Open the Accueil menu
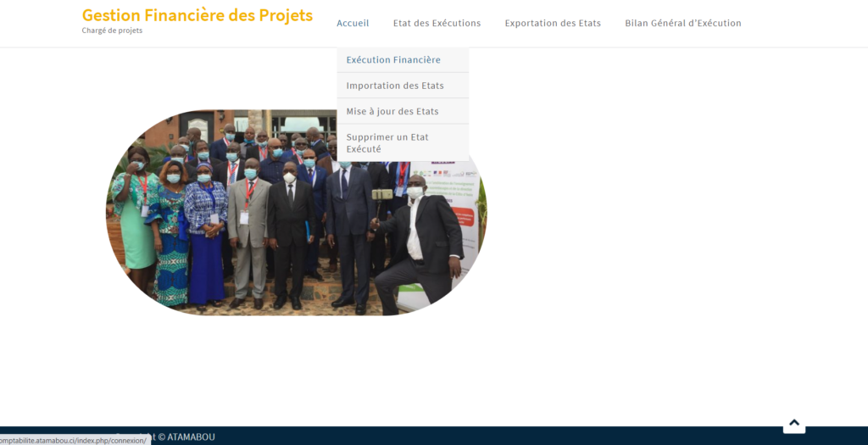 tap(353, 24)
